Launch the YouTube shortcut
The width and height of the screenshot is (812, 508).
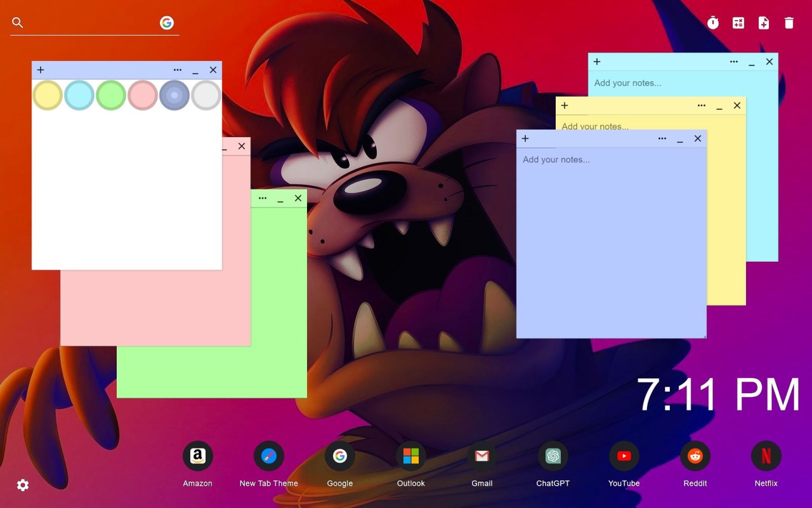point(624,456)
